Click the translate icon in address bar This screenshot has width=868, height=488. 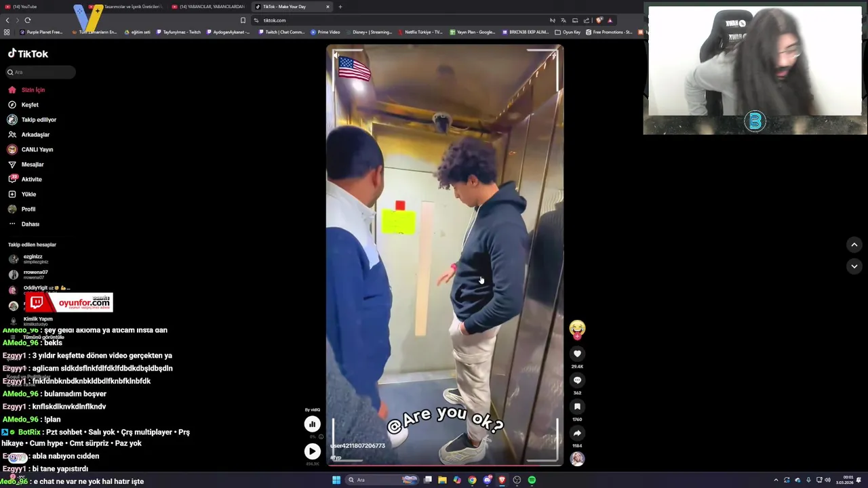563,20
